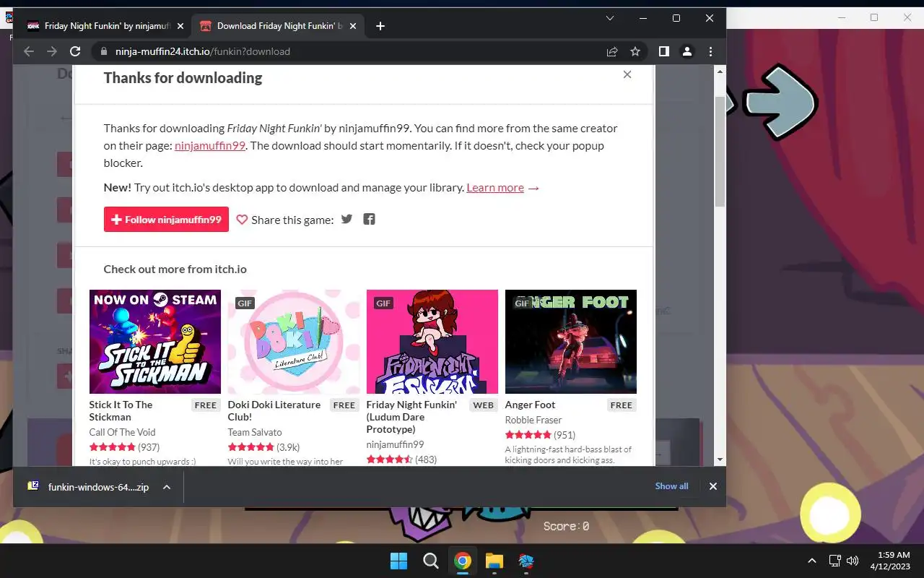Viewport: 924px width, 578px height.
Task: Click the share page icon in address bar
Action: point(612,51)
